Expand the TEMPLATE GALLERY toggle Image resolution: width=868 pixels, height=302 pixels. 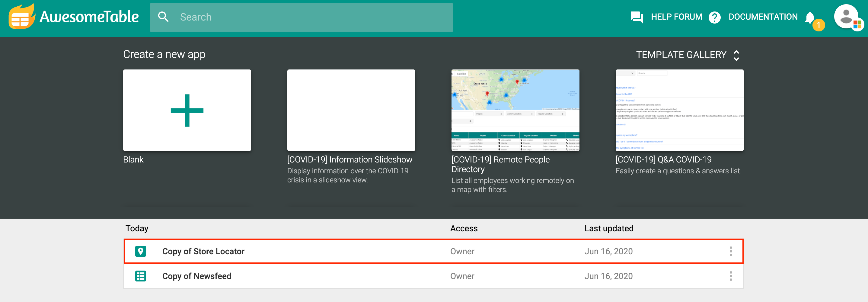tap(688, 55)
